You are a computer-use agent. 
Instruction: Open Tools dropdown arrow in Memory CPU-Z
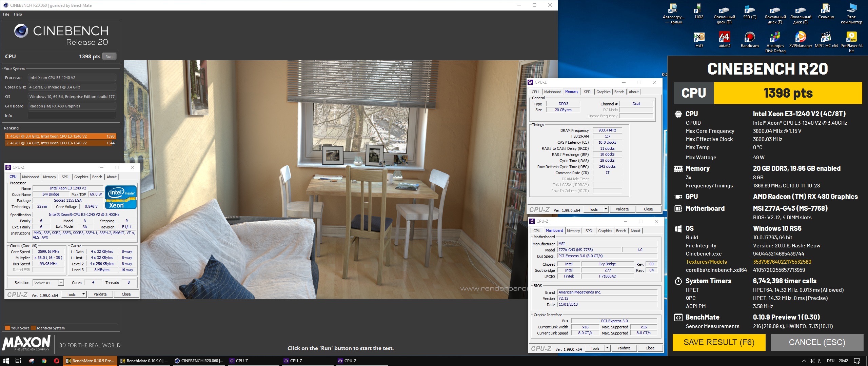click(606, 209)
